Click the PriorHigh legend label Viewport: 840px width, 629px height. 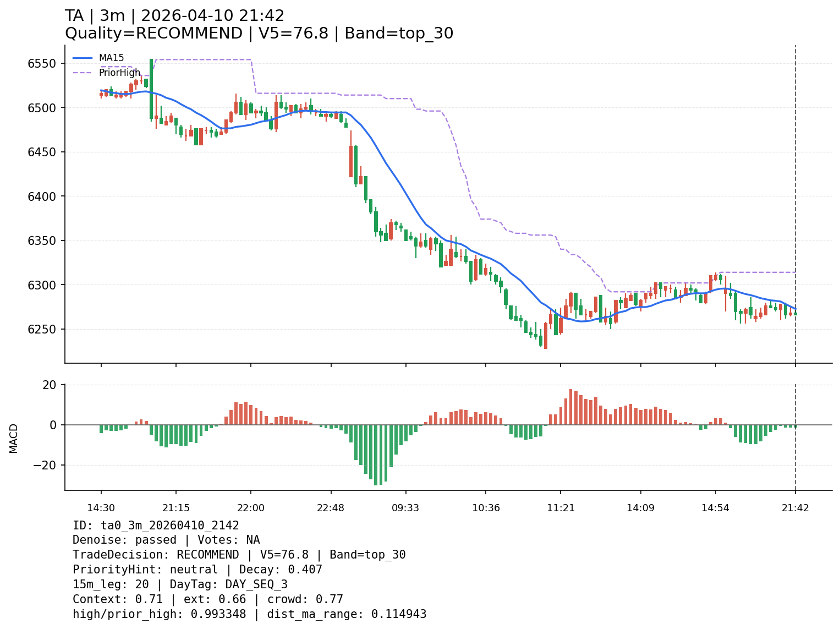click(x=119, y=73)
